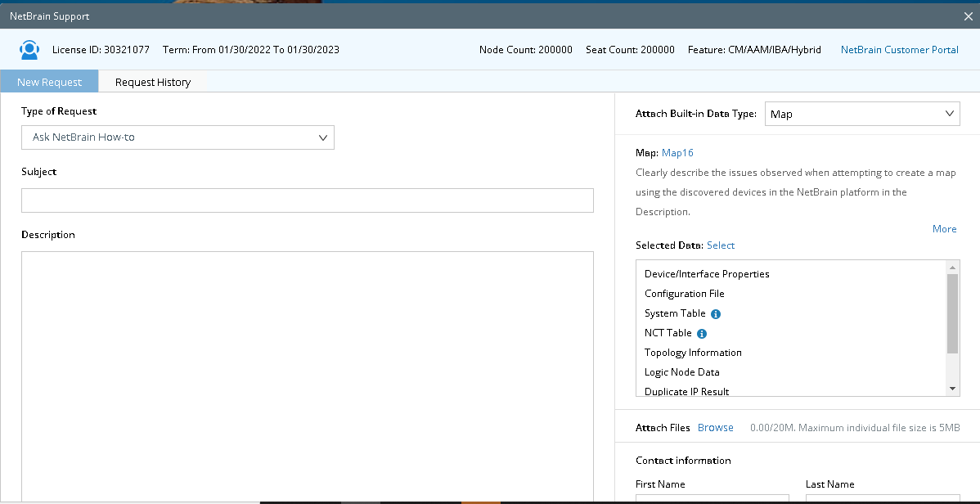Switch to the New Request tab

pos(49,82)
